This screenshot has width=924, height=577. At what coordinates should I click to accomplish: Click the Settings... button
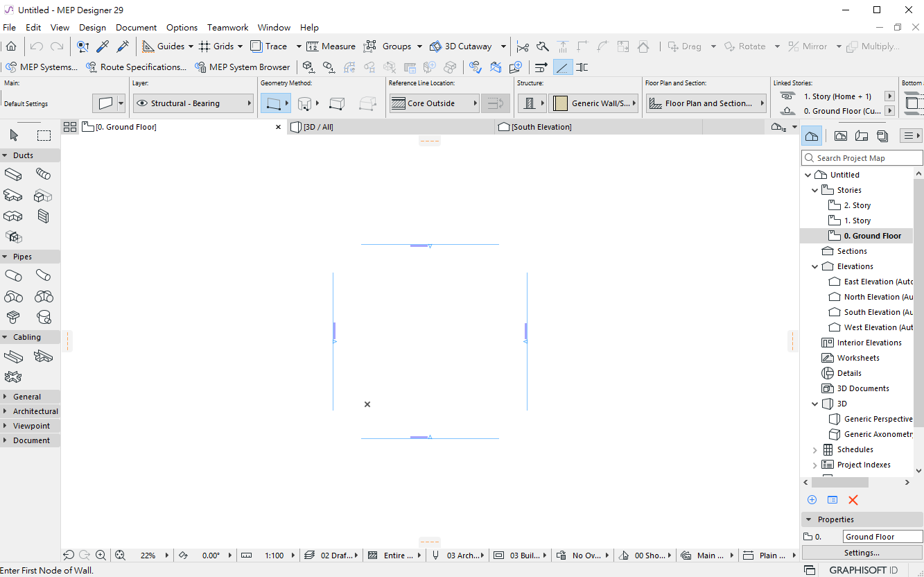[x=862, y=553]
